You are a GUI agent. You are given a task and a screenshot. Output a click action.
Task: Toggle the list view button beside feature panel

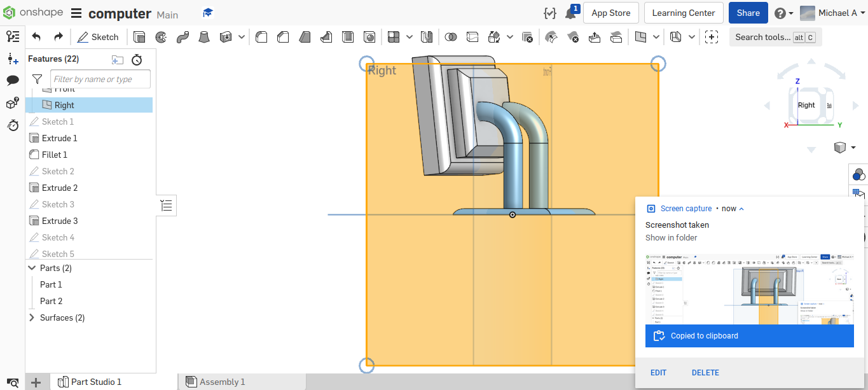pyautogui.click(x=166, y=205)
